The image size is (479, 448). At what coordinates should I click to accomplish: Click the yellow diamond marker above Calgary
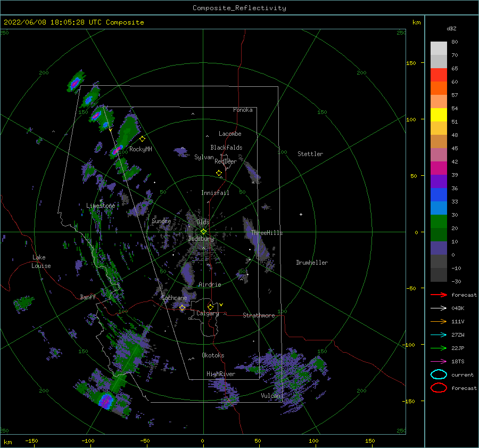210,307
